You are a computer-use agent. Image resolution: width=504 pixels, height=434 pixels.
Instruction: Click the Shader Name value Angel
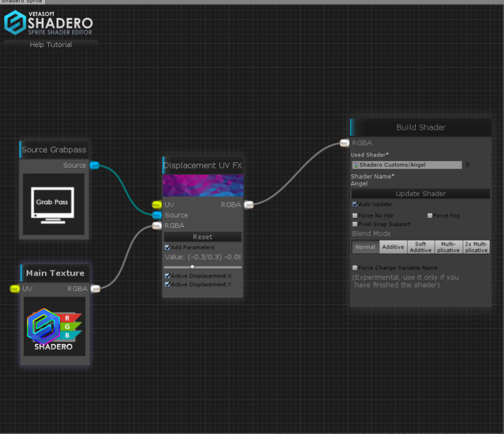click(x=359, y=184)
